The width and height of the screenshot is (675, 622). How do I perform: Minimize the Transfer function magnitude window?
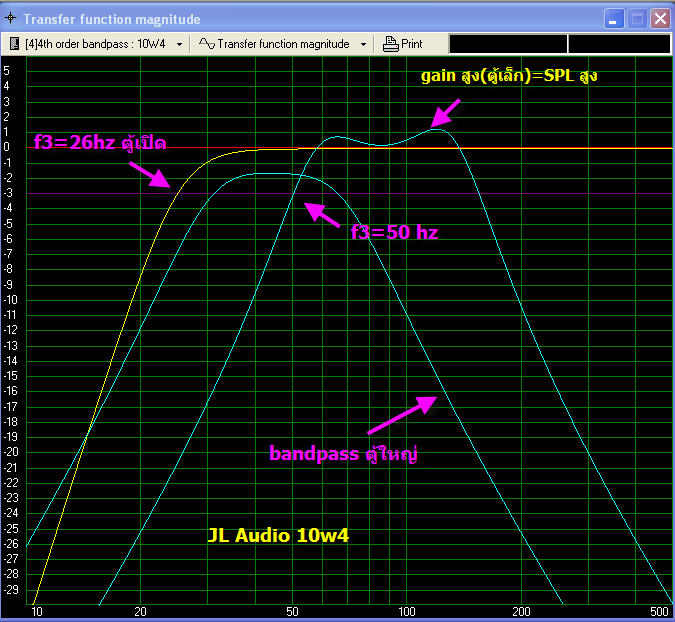(x=614, y=19)
